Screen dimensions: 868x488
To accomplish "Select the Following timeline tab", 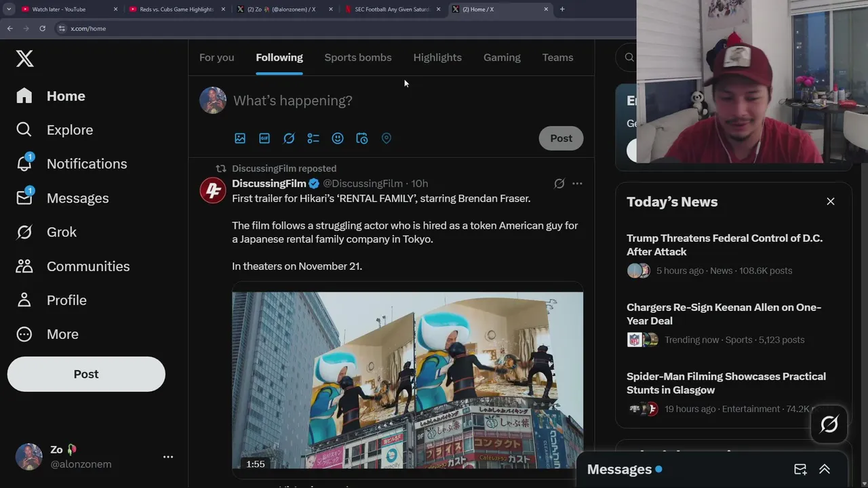I will point(279,58).
